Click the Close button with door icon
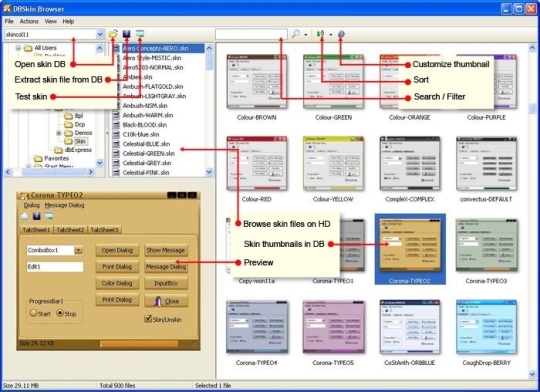The image size is (540, 392). (166, 301)
